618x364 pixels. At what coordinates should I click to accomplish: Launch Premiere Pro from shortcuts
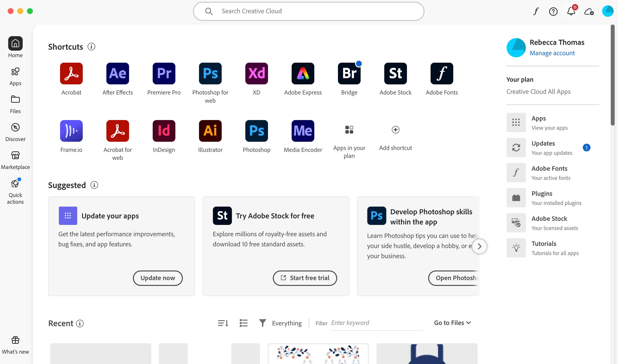coord(164,73)
